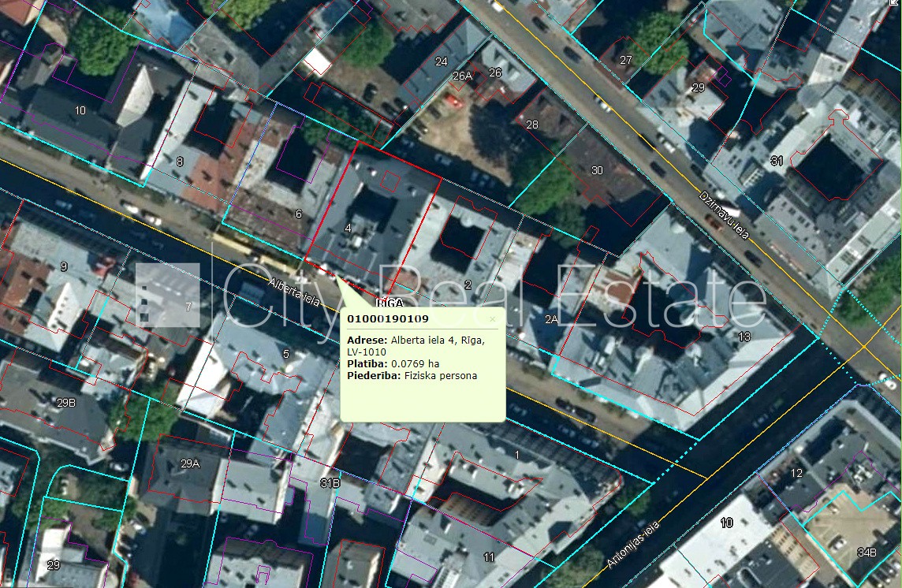Click the parcel labeled 26A

point(462,76)
